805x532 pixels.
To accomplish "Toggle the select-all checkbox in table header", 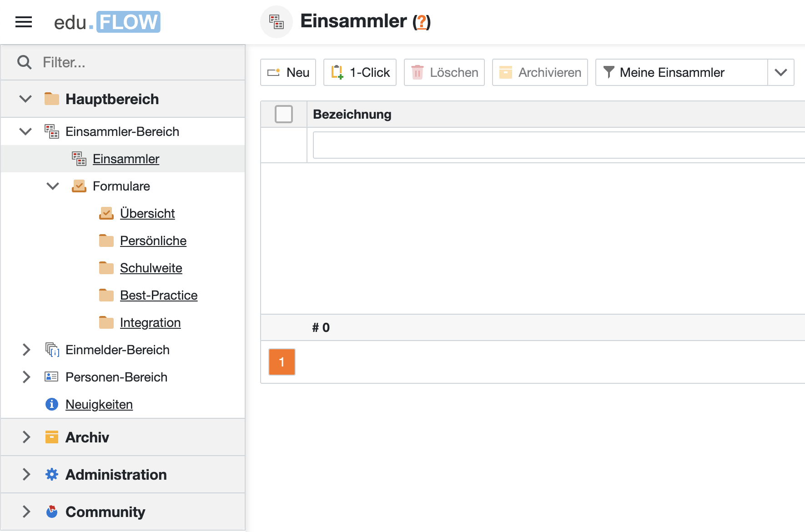I will tap(284, 114).
